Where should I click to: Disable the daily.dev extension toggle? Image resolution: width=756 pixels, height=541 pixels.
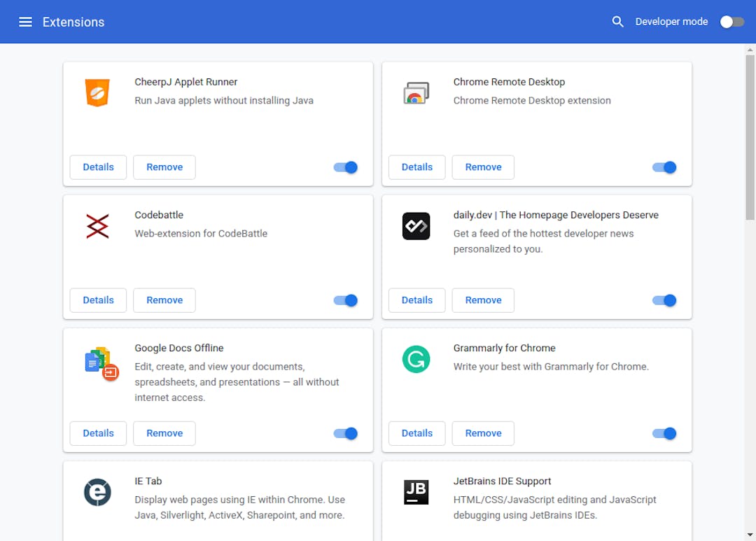point(664,300)
